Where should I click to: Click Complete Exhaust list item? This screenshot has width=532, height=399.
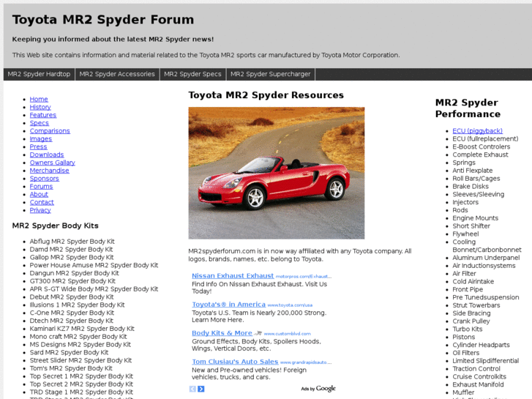click(x=481, y=154)
